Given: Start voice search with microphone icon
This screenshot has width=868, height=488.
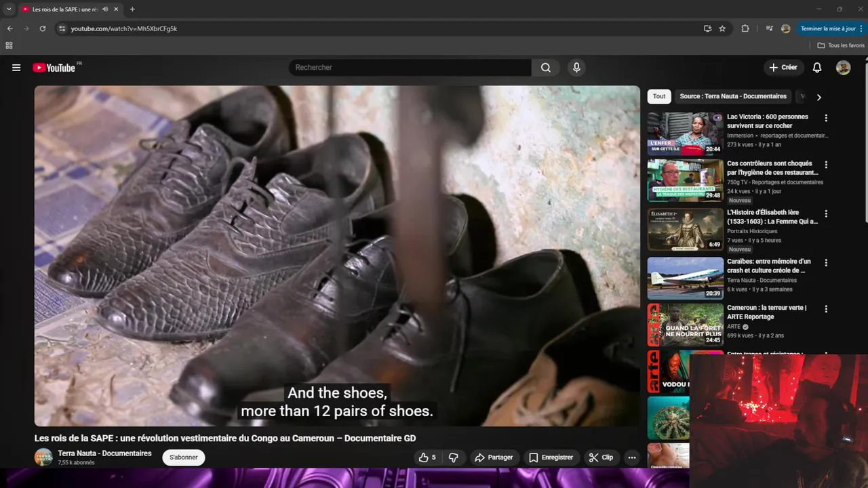Looking at the screenshot, I should [x=576, y=68].
